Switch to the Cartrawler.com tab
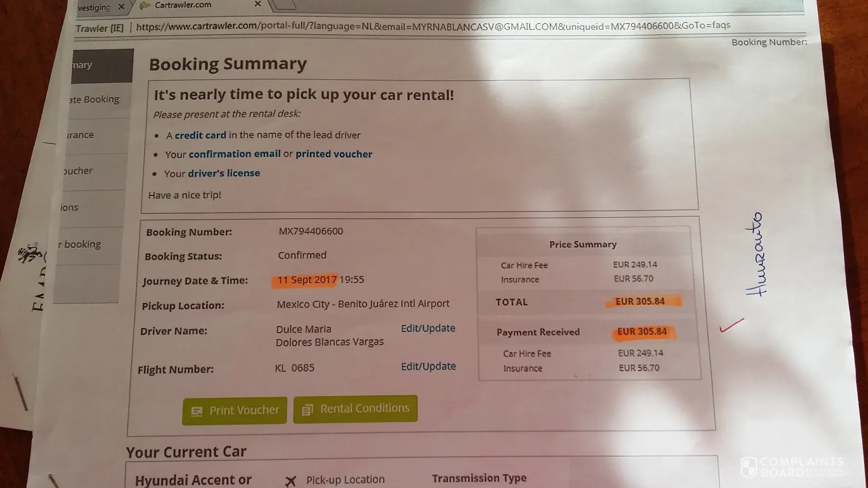Viewport: 868px width, 488px height. click(x=183, y=5)
